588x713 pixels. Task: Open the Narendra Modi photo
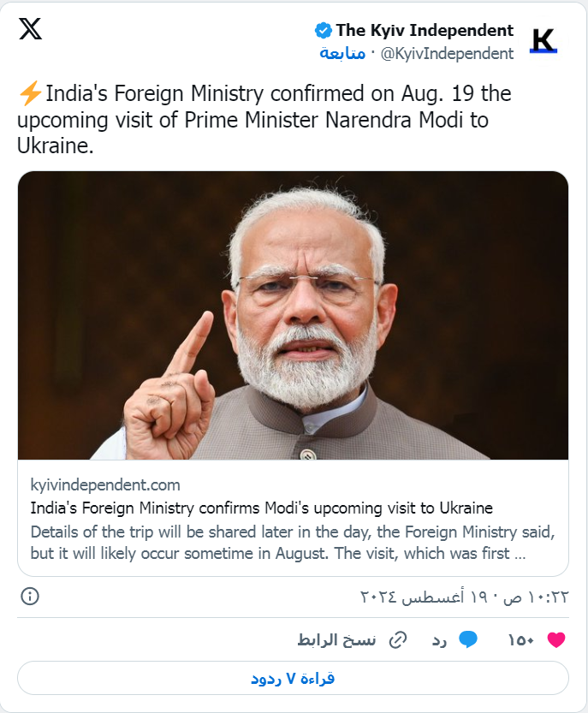(x=293, y=315)
